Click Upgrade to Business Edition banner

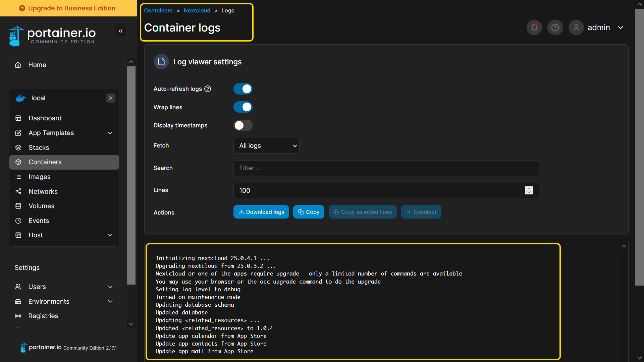pos(68,8)
